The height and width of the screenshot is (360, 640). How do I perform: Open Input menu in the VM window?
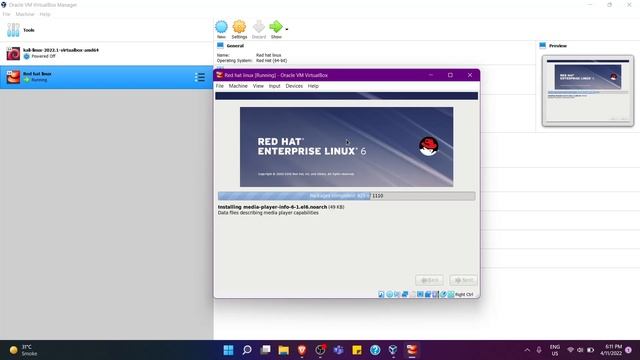pyautogui.click(x=274, y=86)
